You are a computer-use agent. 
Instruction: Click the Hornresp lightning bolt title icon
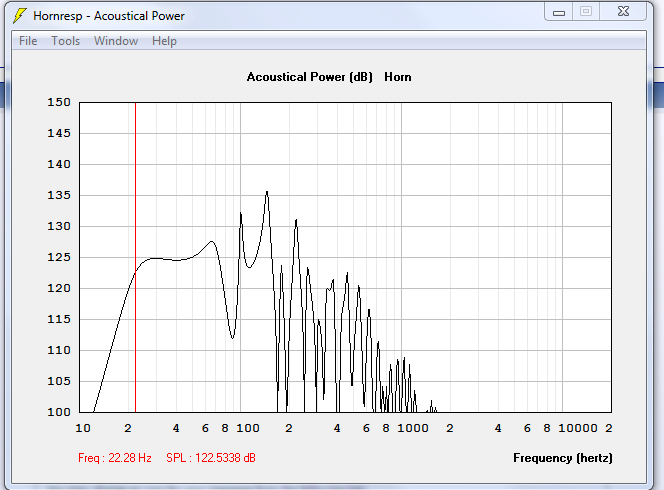tap(19, 16)
